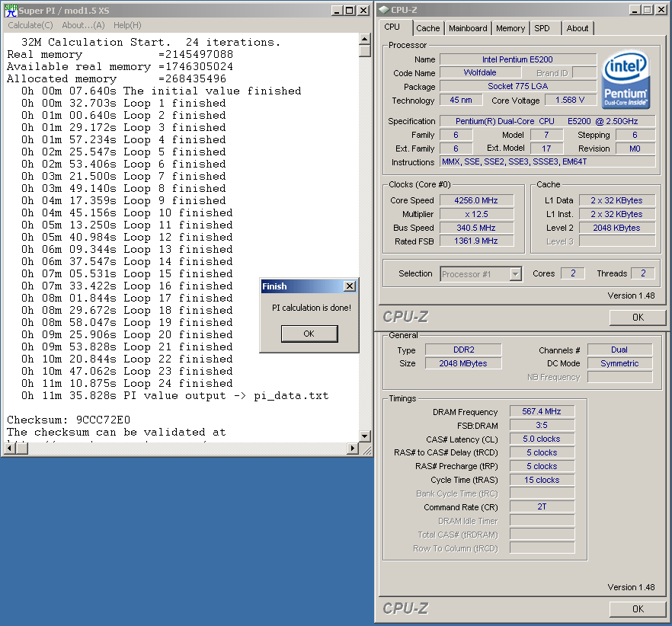672x626 pixels.
Task: Click the Super PI app icon in title bar
Action: (x=11, y=11)
